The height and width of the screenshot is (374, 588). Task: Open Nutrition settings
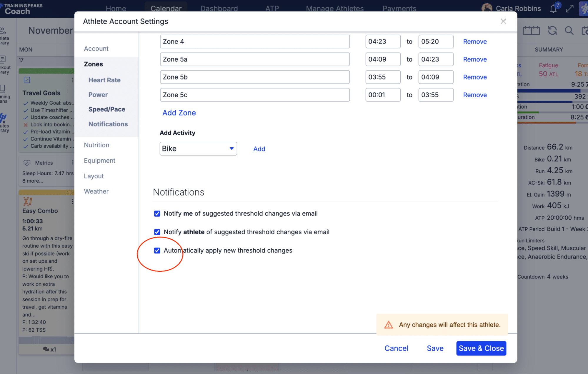coord(96,145)
